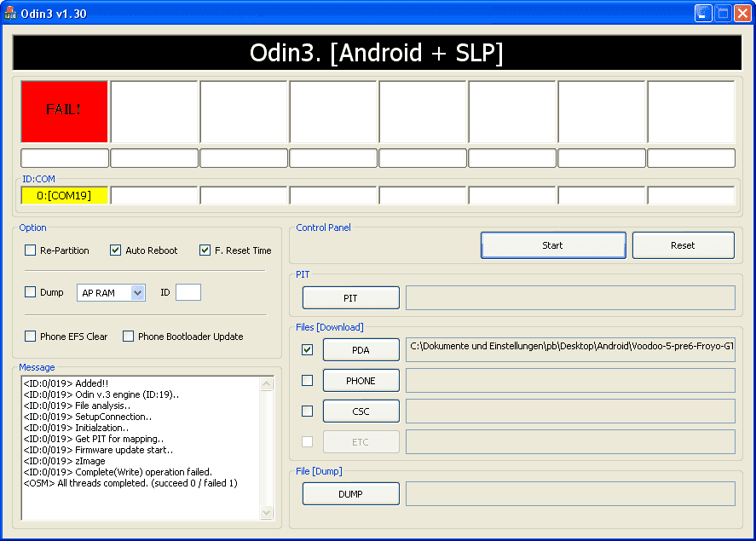
Task: Toggle F. Reset Time checkbox
Action: coord(205,250)
